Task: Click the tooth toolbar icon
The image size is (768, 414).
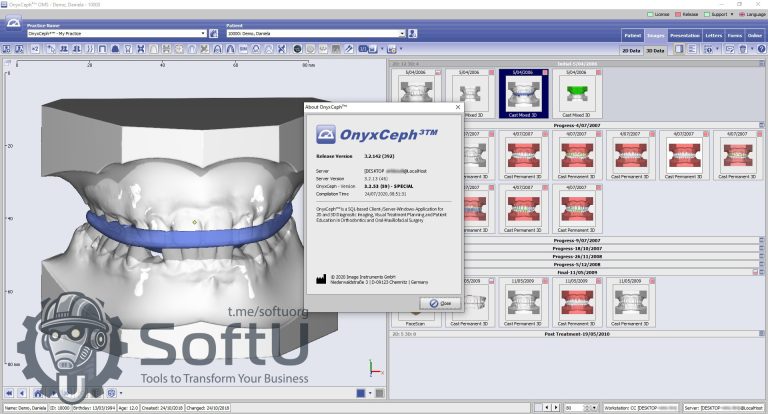Action: (128, 49)
